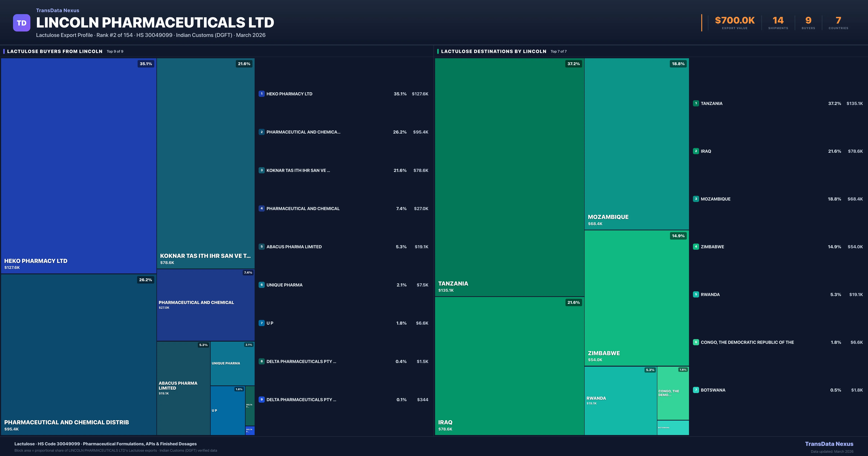Switch to LACTULOSE BUYERS FROM LINCOLN section
Screen dimensions: 868x456
click(x=55, y=51)
